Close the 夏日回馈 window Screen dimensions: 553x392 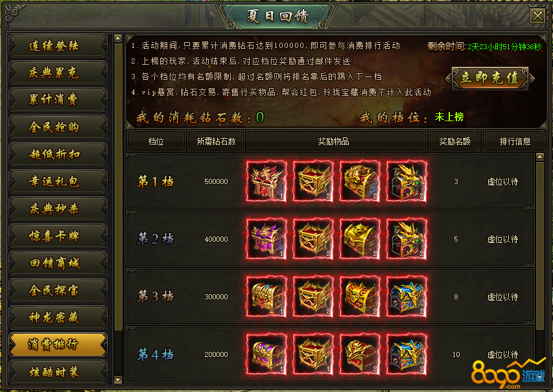click(537, 16)
